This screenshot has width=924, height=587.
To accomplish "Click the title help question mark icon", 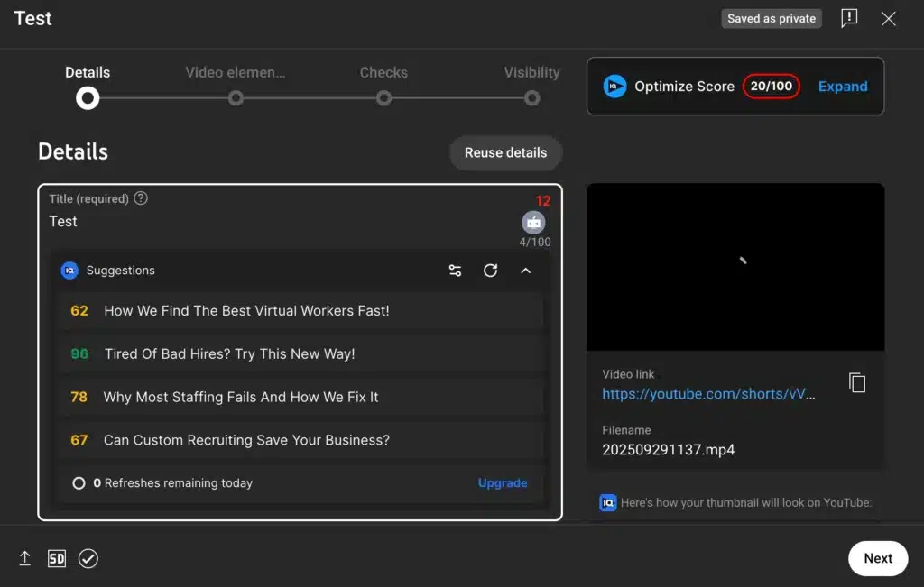I will click(x=141, y=198).
